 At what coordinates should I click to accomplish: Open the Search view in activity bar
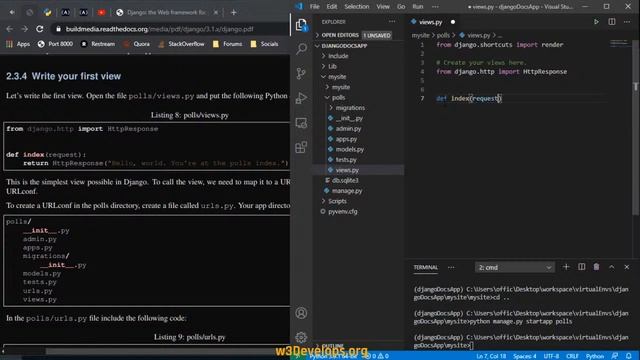[301, 49]
